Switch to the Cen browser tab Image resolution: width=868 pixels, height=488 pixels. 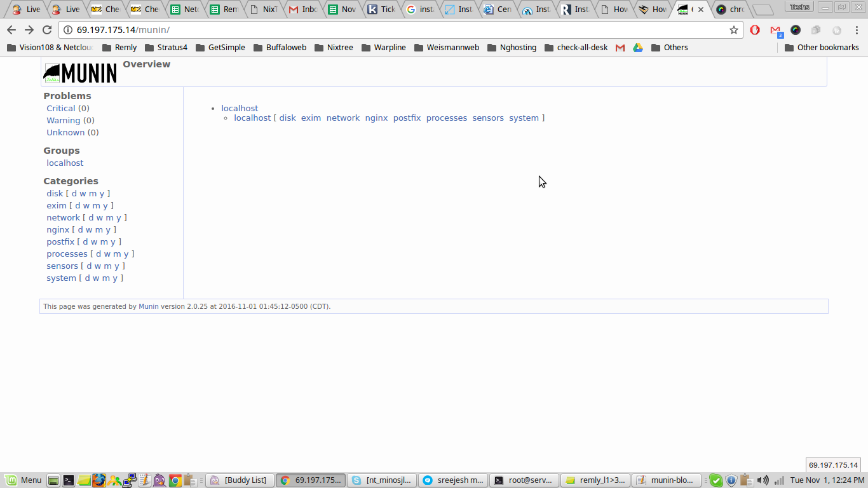click(x=498, y=10)
